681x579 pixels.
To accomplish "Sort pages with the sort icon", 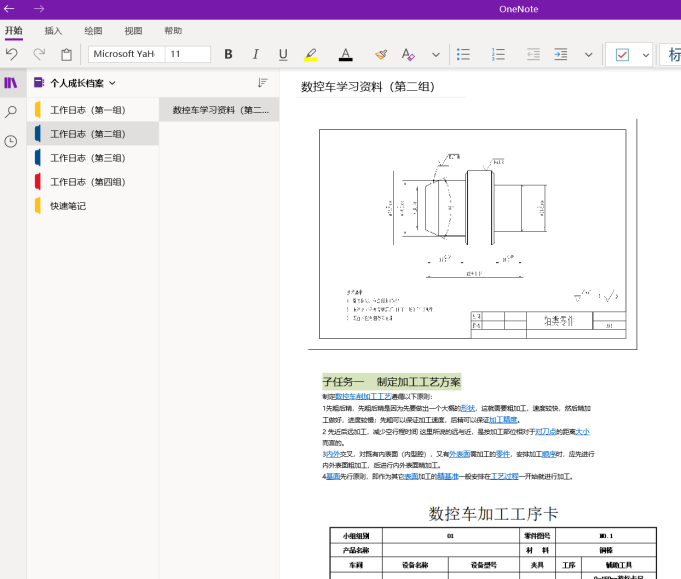I will click(x=262, y=83).
